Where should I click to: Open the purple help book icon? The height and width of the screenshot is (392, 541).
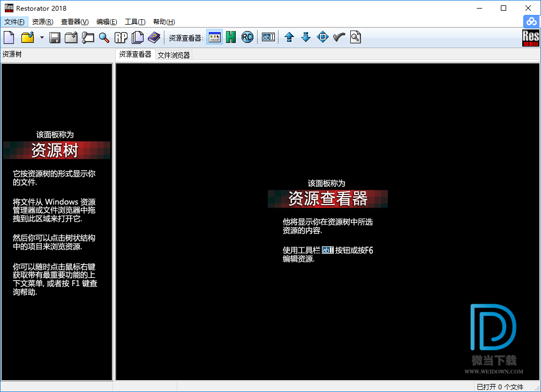coord(154,37)
